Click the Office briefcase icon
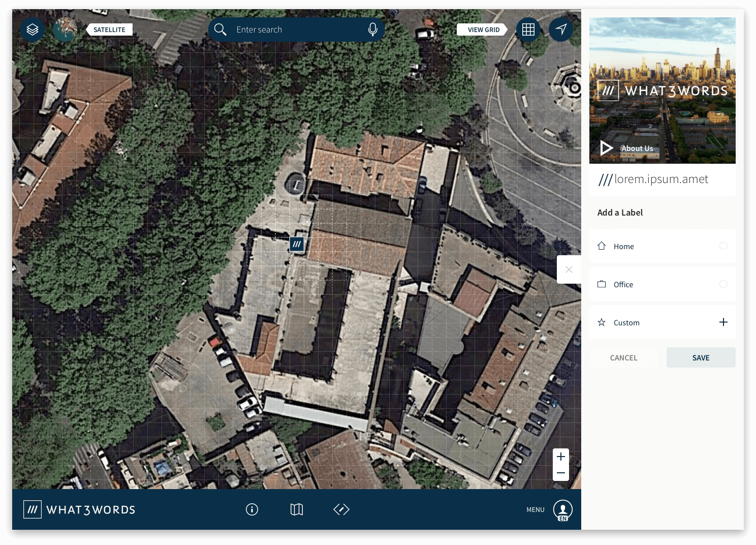This screenshot has height=545, width=756. [x=602, y=284]
